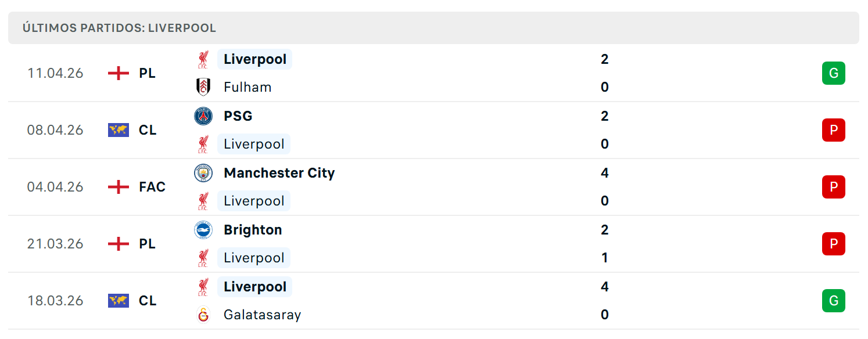
Task: Click England flag on the 11.04.26 row
Action: click(119, 73)
